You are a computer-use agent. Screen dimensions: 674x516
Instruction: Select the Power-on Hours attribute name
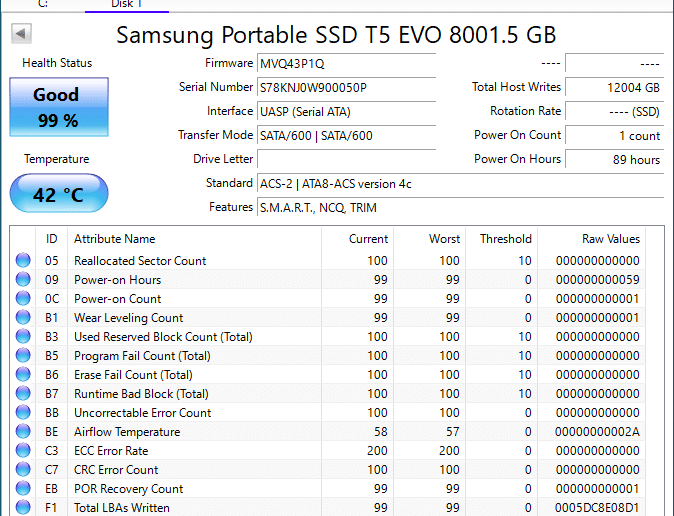117,280
